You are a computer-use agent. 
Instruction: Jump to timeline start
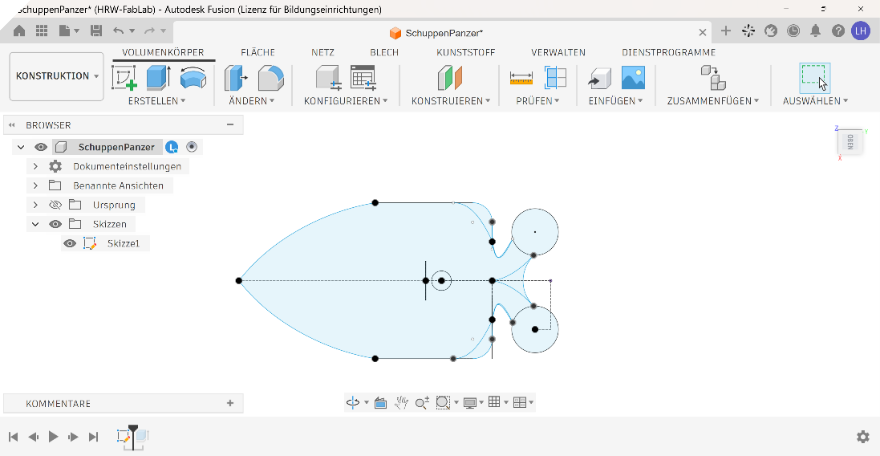click(13, 436)
